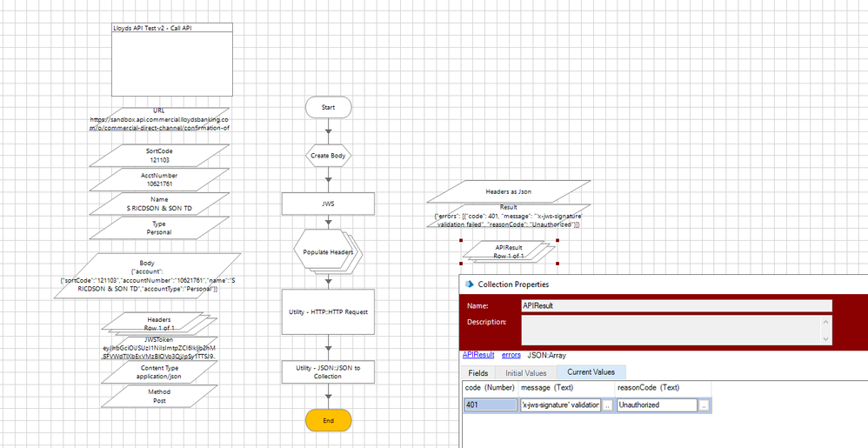Click the Utility - HTTP::HTTP Request stage

coord(328,311)
